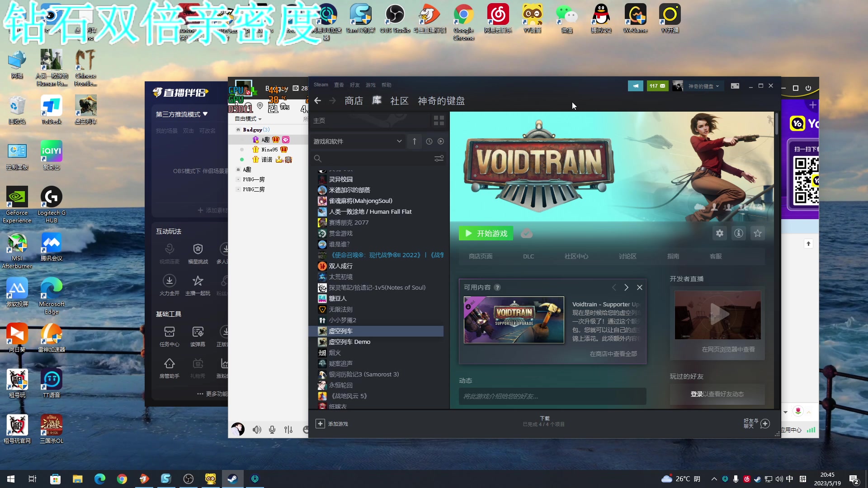Open Steam Big Picture mode icon

coord(735,86)
